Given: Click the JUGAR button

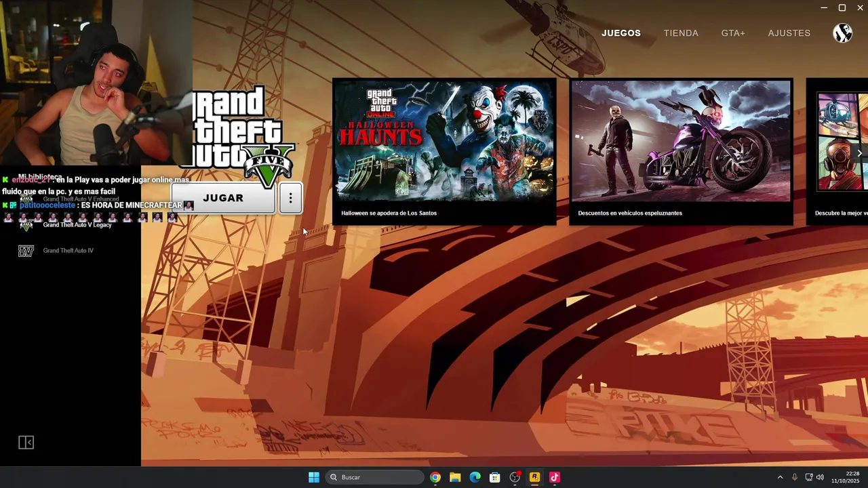Looking at the screenshot, I should click(x=223, y=198).
